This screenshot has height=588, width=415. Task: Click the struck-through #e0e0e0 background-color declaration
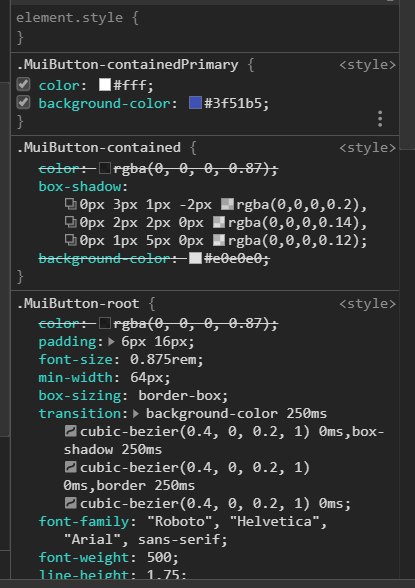[154, 258]
